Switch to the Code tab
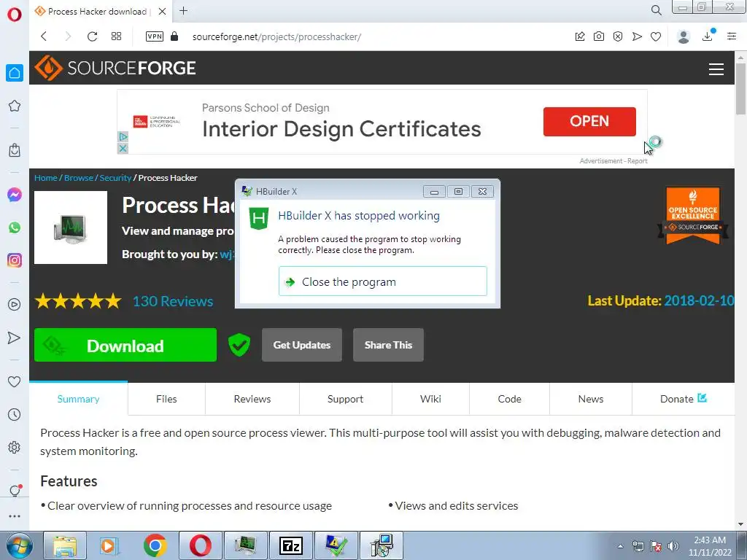This screenshot has height=560, width=747. coord(509,399)
